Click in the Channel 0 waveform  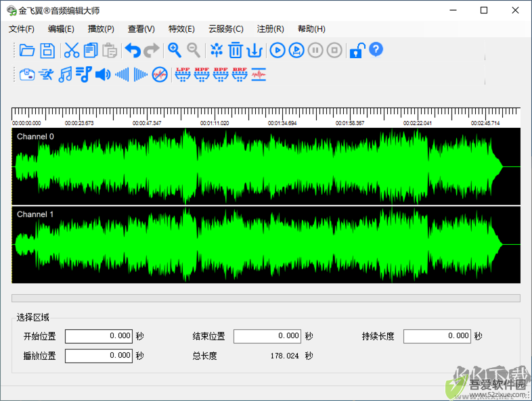(x=266, y=166)
